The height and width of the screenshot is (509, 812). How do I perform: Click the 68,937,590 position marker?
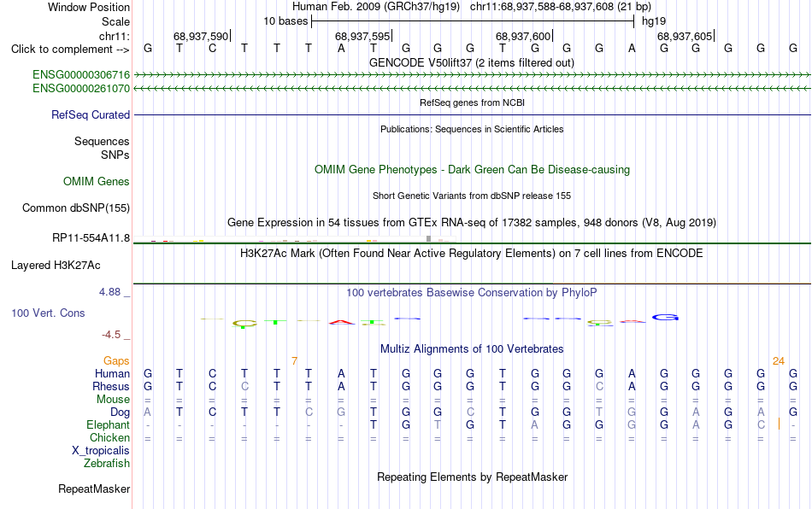202,36
